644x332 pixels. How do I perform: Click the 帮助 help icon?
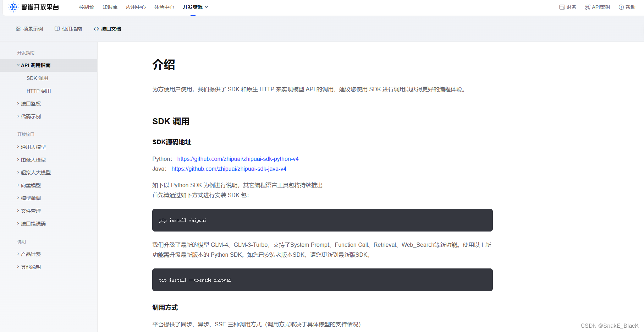click(621, 7)
